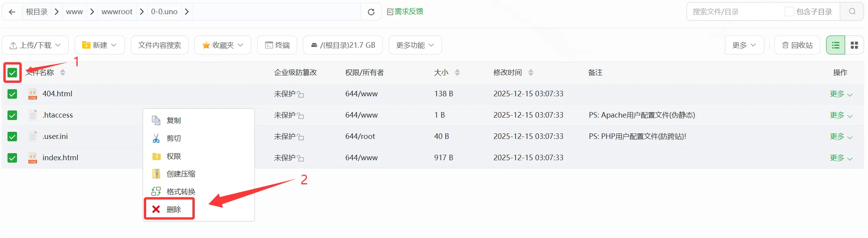Open 文件内容搜索 button
This screenshot has width=868, height=238.
160,45
